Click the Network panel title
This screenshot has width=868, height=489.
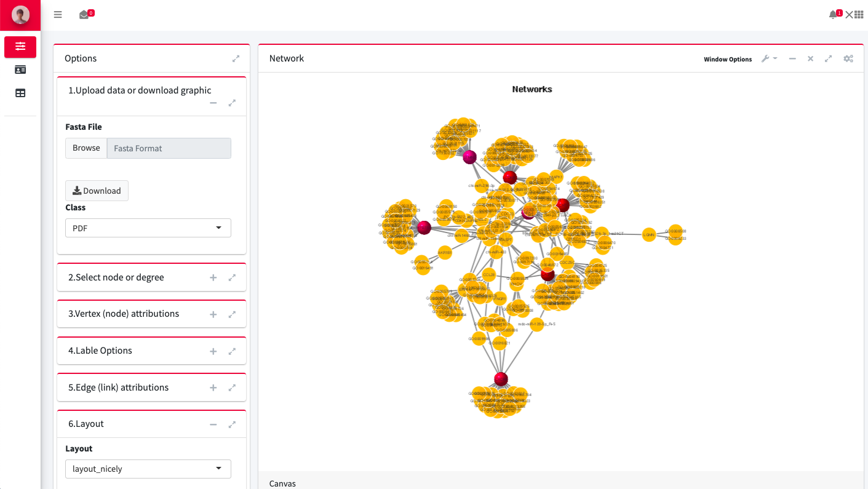287,58
